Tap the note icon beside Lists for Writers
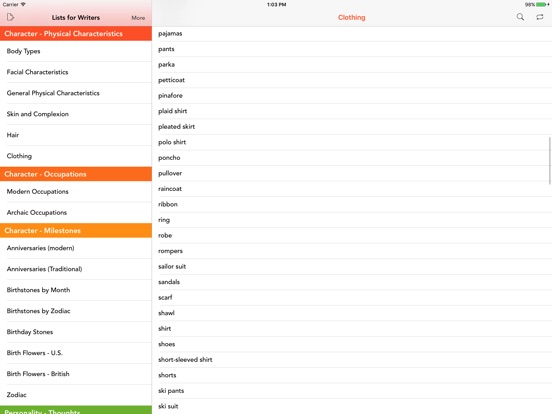 pyautogui.click(x=10, y=17)
